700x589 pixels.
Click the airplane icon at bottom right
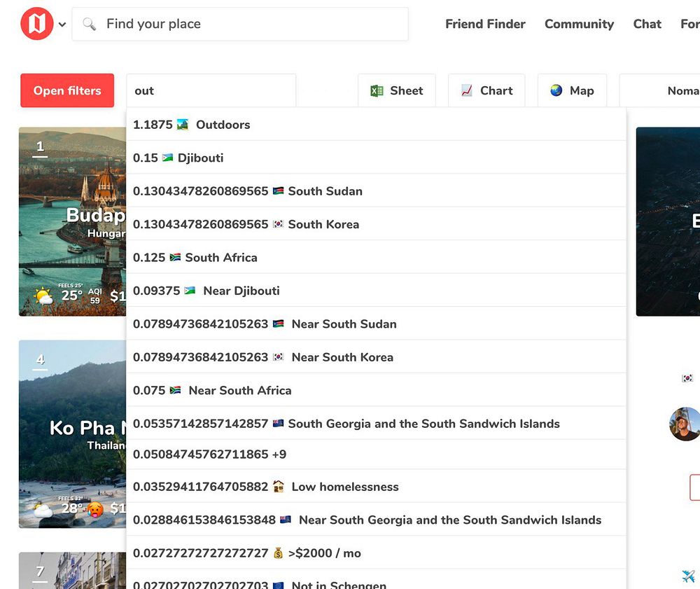click(x=688, y=576)
